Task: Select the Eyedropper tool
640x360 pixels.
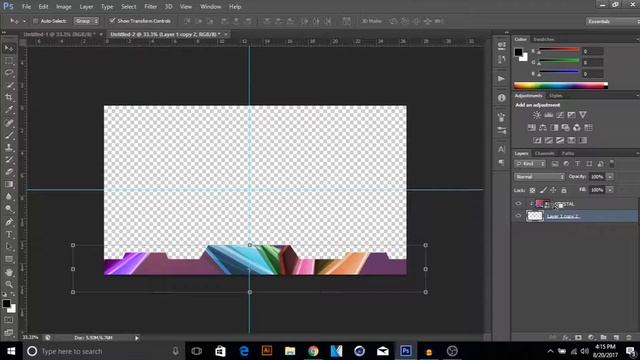Action: click(9, 110)
